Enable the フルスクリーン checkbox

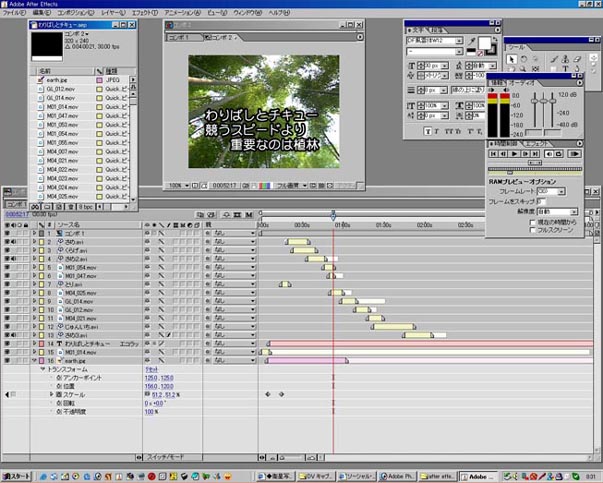coord(532,229)
